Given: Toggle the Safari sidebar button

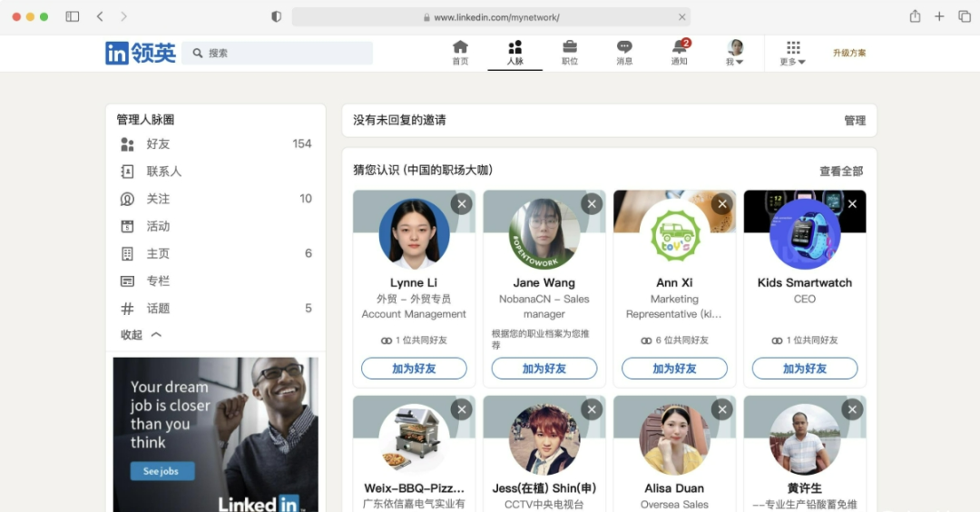Looking at the screenshot, I should point(73,16).
